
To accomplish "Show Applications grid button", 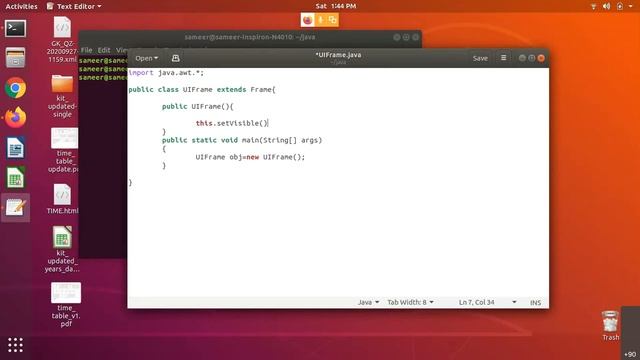I will [15, 345].
